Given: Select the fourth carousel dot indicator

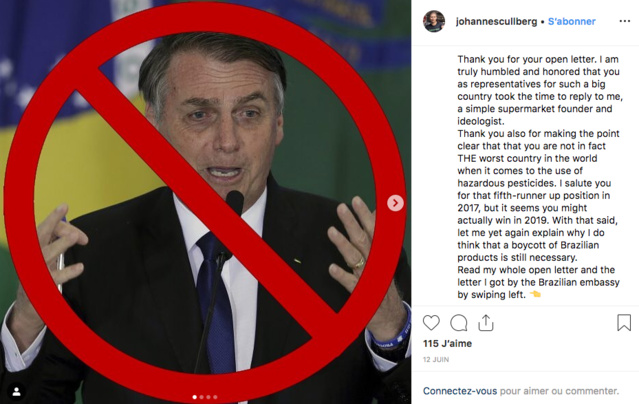Looking at the screenshot, I should [215, 397].
